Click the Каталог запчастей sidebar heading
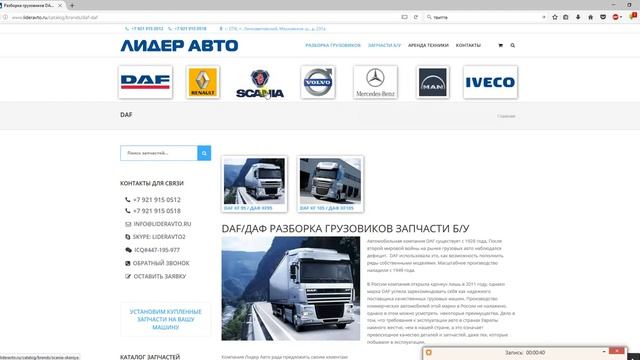This screenshot has width=640, height=360. click(150, 357)
